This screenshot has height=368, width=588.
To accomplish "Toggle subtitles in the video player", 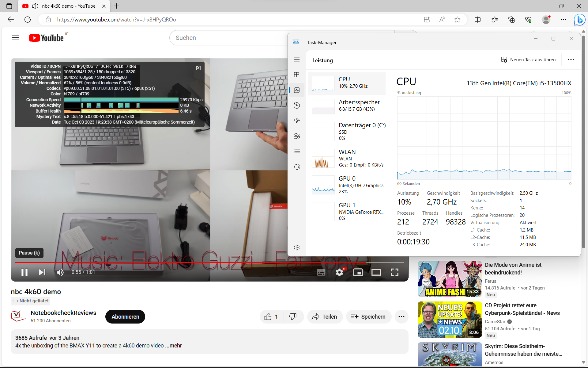I will coord(321,272).
